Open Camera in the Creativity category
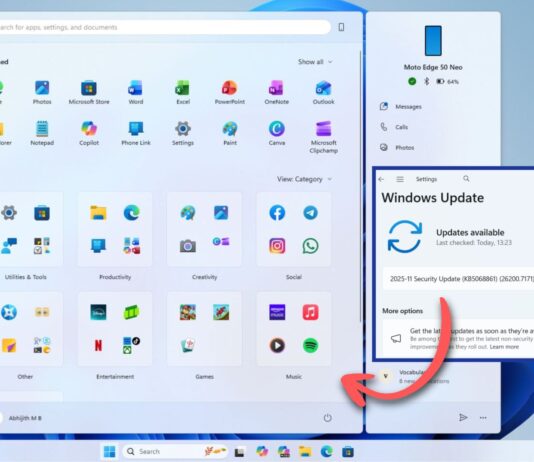The width and height of the screenshot is (534, 462). pyautogui.click(x=188, y=246)
